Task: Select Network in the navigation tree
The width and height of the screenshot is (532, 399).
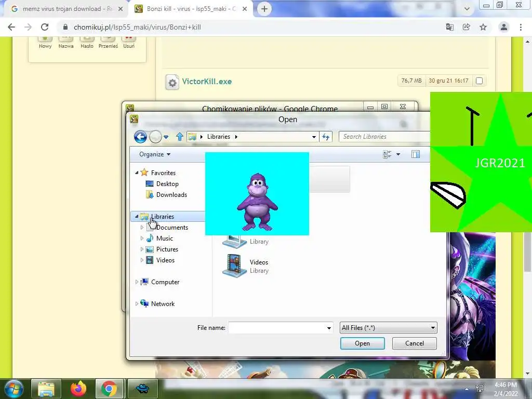Action: click(x=163, y=303)
